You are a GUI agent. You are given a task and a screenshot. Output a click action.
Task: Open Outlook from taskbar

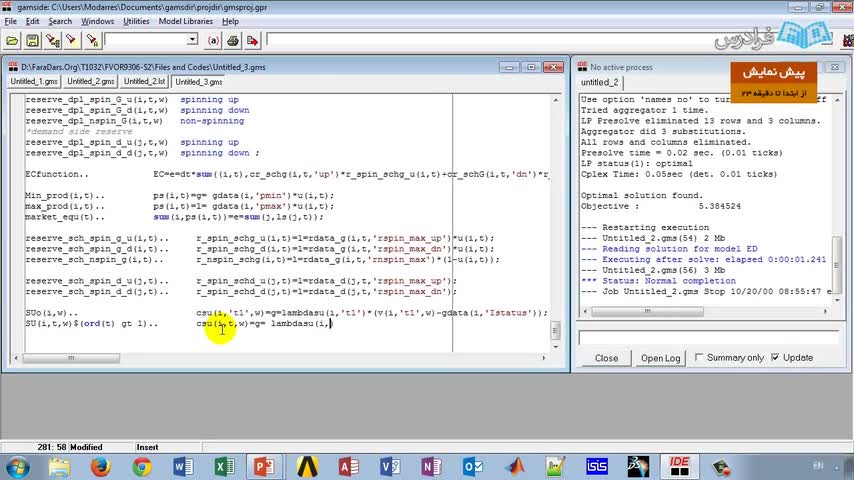473,467
